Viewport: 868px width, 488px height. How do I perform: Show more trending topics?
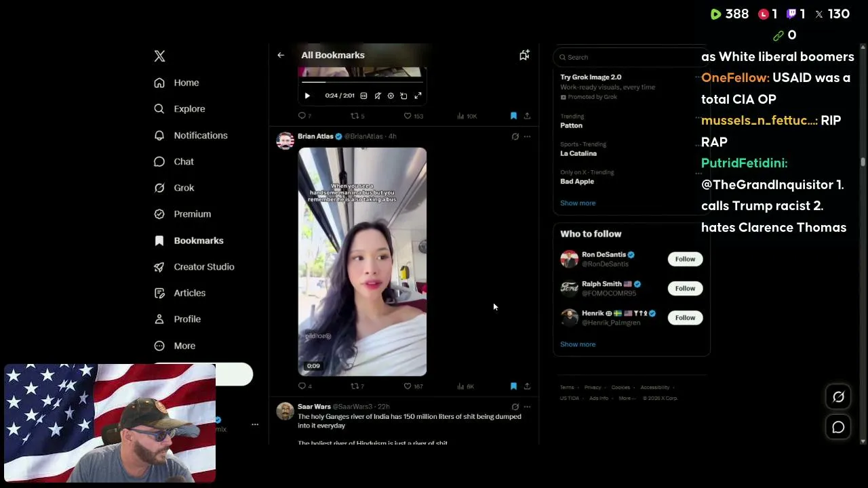578,203
